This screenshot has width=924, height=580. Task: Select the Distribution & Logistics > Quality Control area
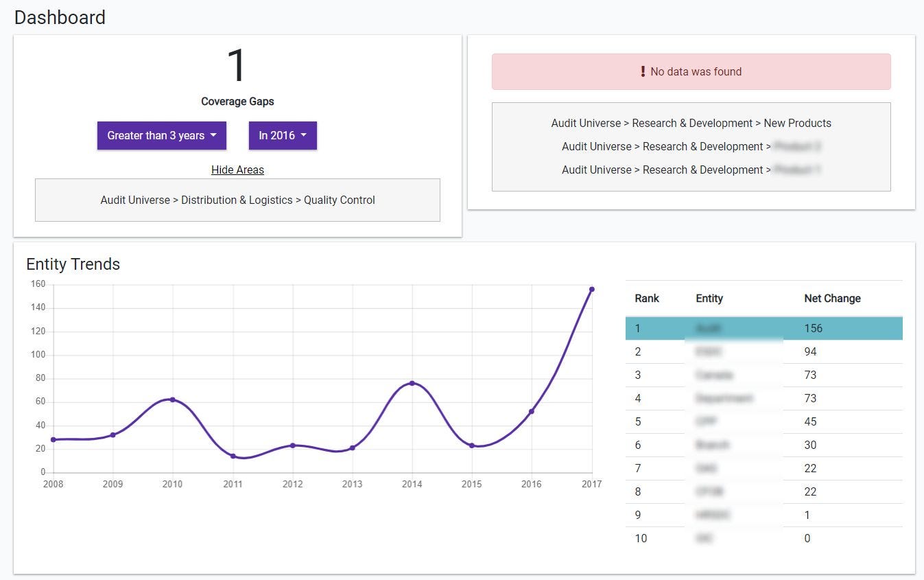237,200
